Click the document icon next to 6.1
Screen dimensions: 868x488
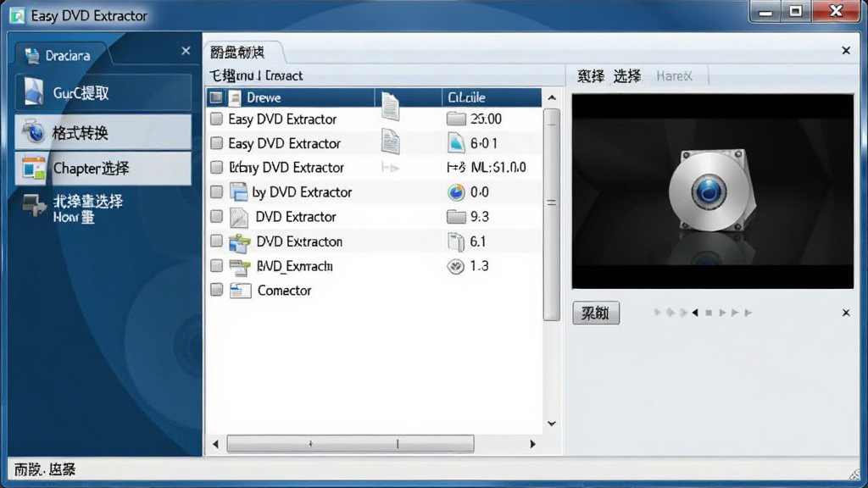(x=456, y=241)
